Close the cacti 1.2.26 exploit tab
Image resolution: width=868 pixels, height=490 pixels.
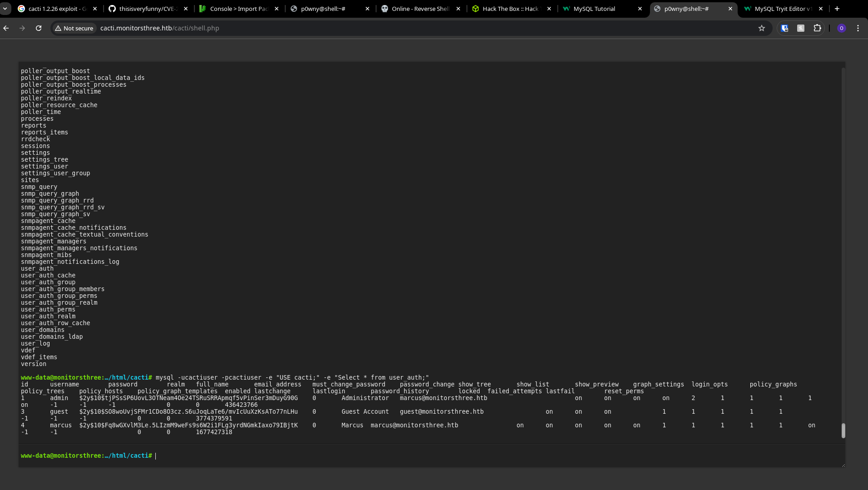click(94, 9)
